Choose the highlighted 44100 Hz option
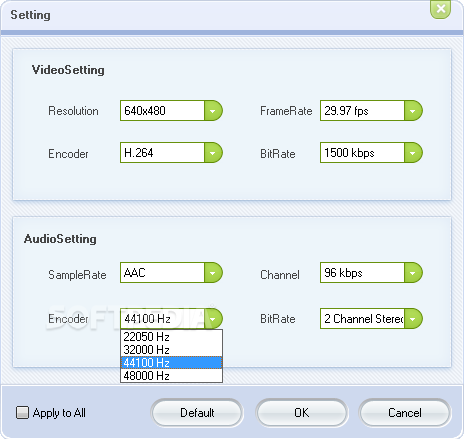The height and width of the screenshot is (439, 464). point(171,363)
